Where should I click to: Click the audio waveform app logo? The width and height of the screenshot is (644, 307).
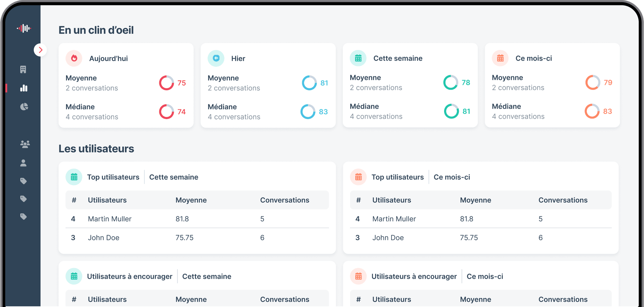(x=24, y=28)
